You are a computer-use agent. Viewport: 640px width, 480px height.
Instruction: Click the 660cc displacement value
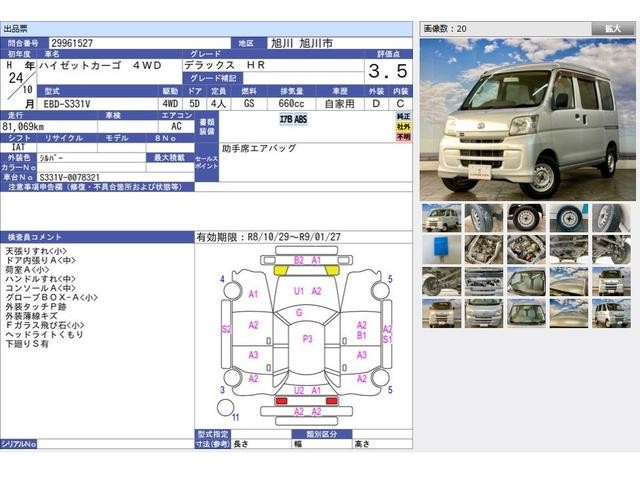coord(291,104)
